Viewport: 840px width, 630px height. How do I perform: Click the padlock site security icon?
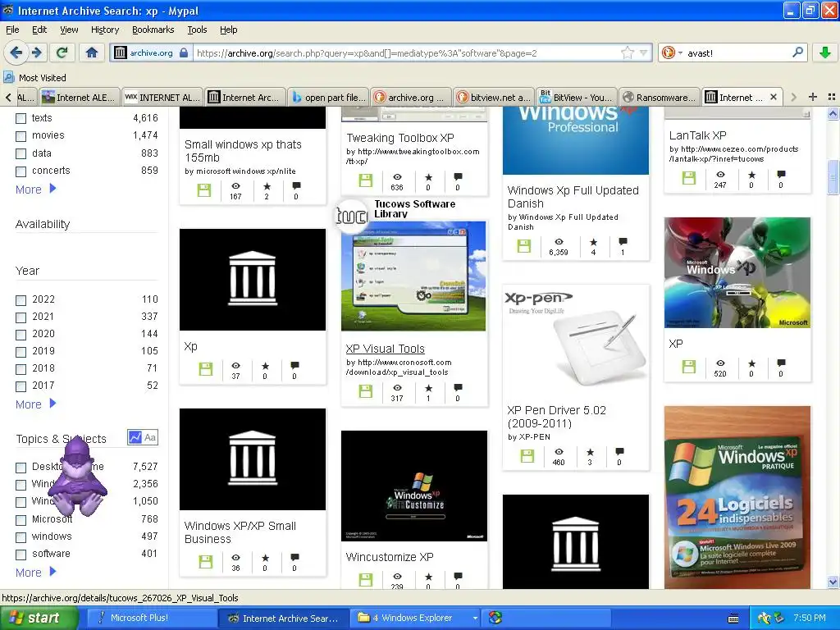[x=184, y=52]
